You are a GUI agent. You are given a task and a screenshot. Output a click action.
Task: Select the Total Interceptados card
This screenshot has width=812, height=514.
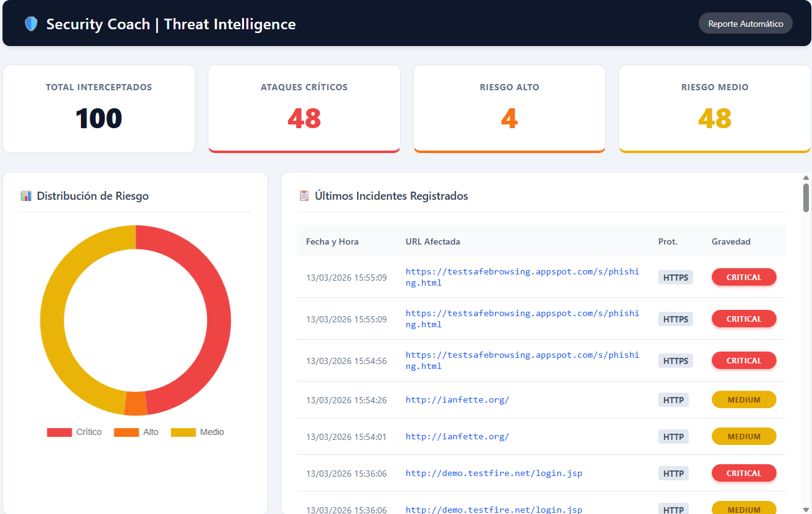[x=99, y=109]
